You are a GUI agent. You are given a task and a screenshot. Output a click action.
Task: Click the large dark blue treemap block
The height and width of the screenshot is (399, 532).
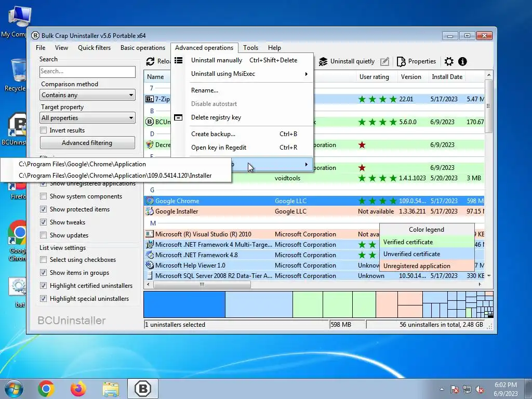point(184,304)
